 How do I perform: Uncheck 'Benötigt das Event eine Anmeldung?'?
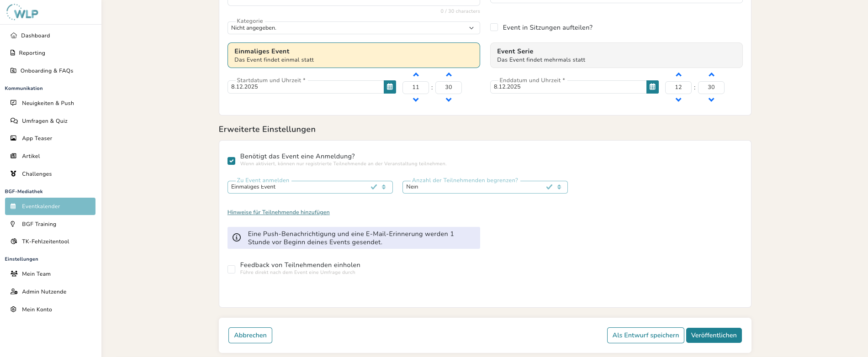[232, 161]
